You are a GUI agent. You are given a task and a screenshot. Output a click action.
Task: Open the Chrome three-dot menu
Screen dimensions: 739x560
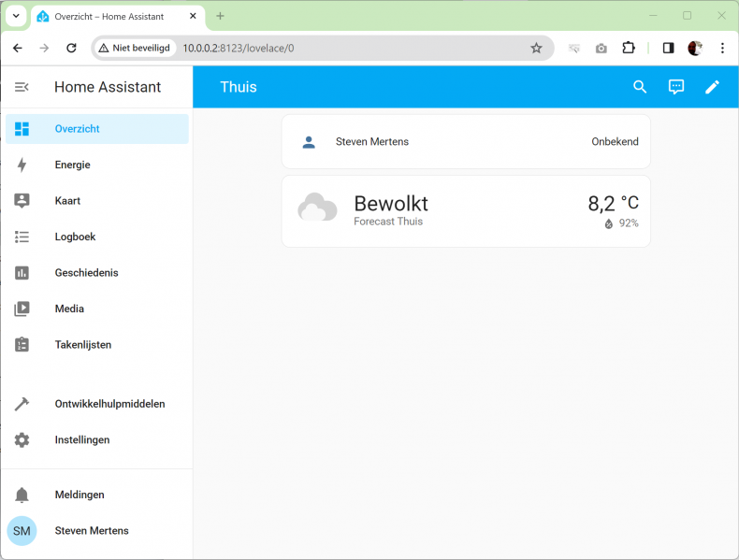(722, 48)
